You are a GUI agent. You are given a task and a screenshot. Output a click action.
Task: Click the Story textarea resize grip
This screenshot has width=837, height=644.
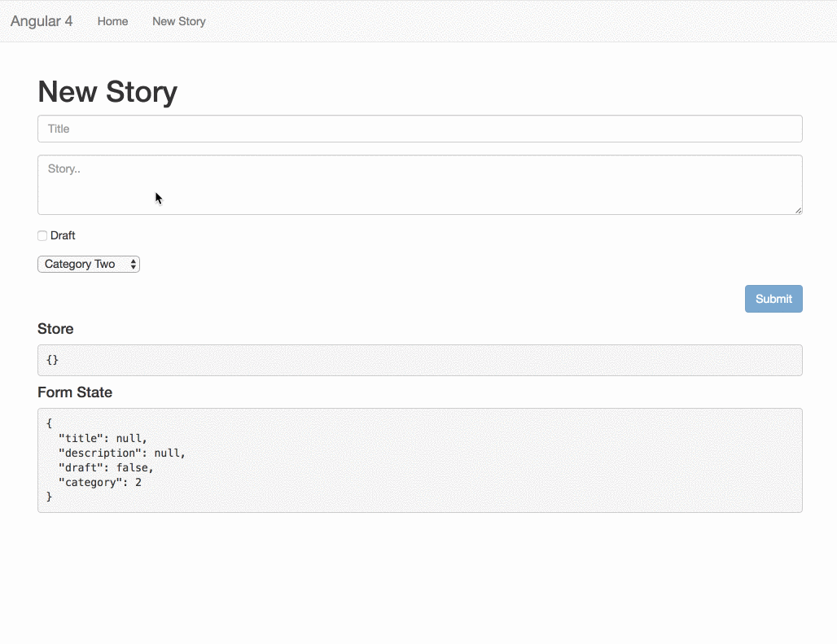(x=798, y=210)
